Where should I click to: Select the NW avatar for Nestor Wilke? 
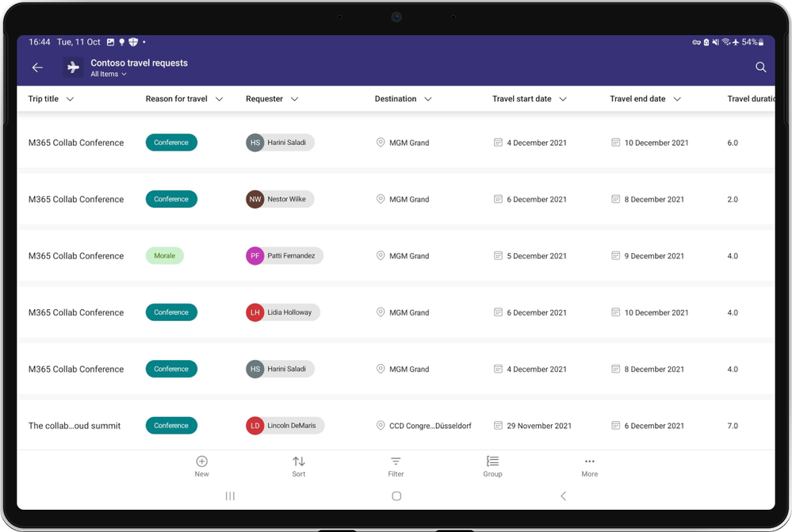click(x=255, y=199)
